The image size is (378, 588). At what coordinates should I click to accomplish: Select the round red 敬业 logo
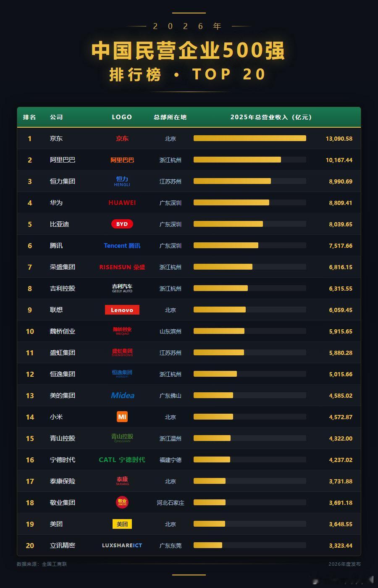[122, 502]
